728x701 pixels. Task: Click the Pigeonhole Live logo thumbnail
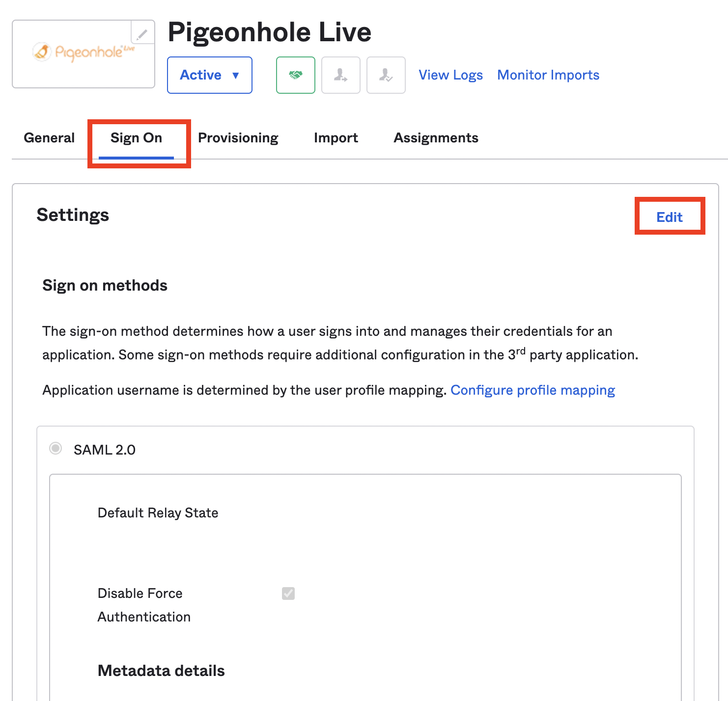[84, 54]
